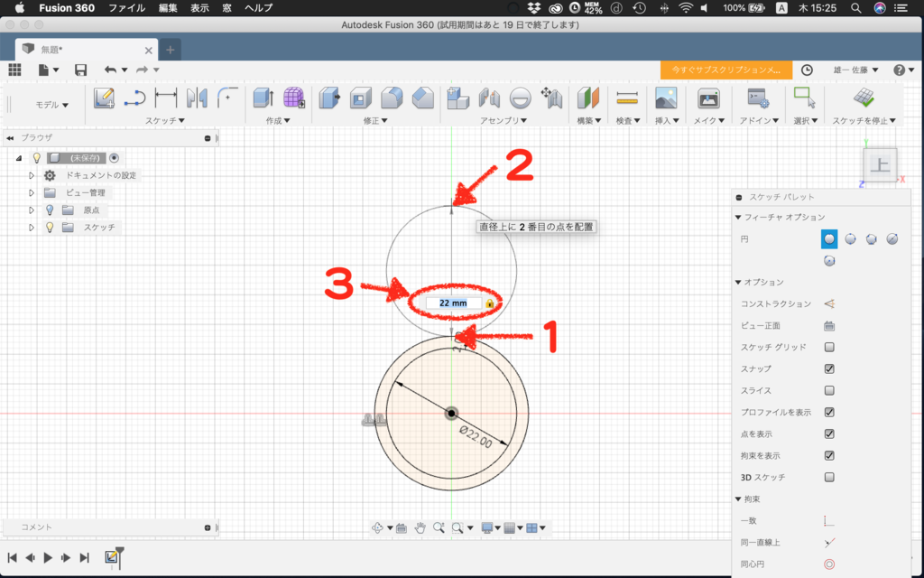924x578 pixels.
Task: Expand the ドキュメントの設定 tree node
Action: pyautogui.click(x=32, y=175)
